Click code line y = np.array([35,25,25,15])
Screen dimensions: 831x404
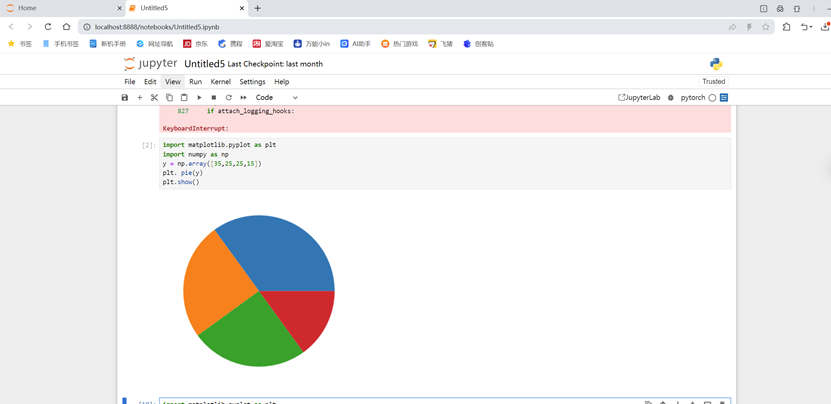click(212, 163)
